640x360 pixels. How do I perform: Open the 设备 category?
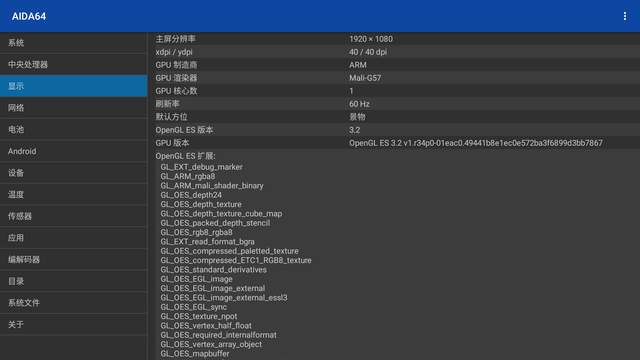(73, 173)
